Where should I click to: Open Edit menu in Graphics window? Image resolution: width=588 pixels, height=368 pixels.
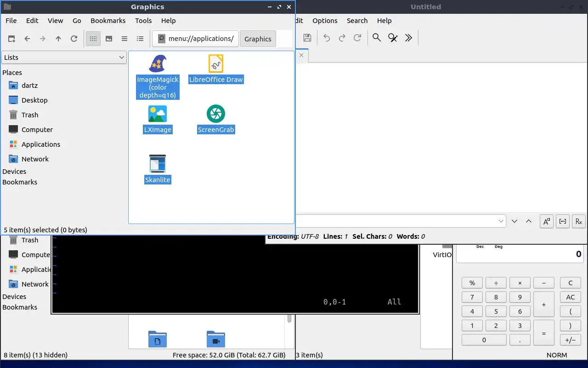[32, 21]
